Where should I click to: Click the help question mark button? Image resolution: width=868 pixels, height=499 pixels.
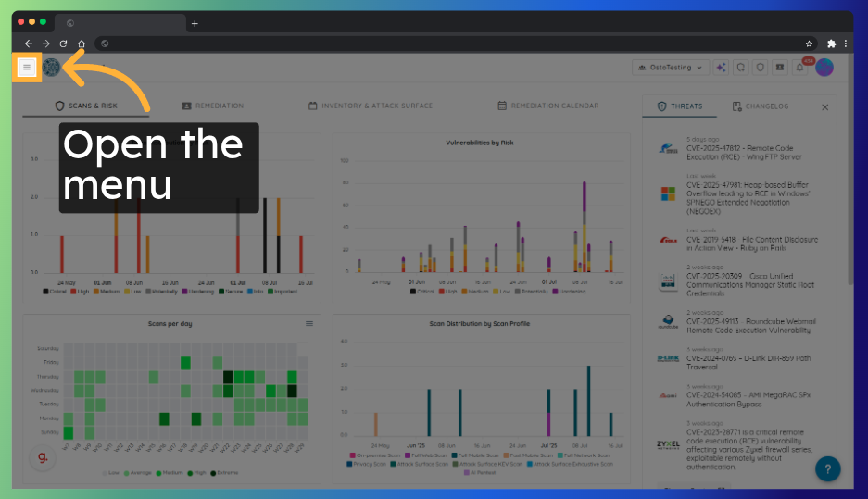tap(827, 468)
